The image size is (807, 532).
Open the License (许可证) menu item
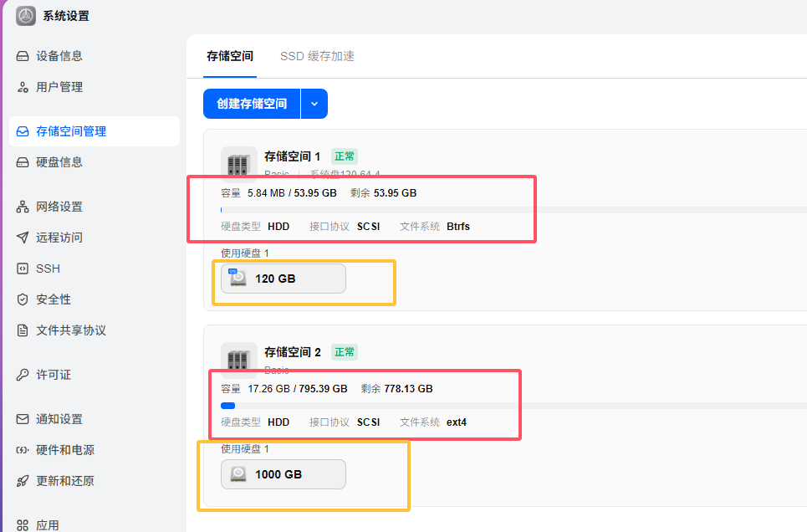pos(94,375)
